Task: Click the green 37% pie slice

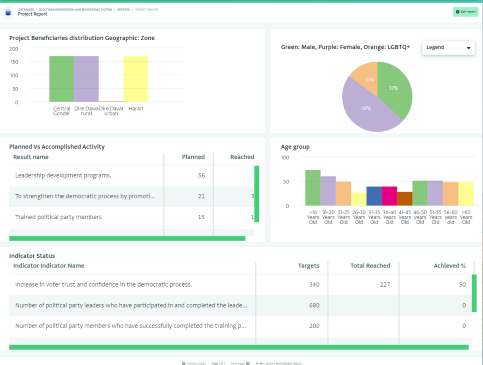Action: (x=395, y=88)
